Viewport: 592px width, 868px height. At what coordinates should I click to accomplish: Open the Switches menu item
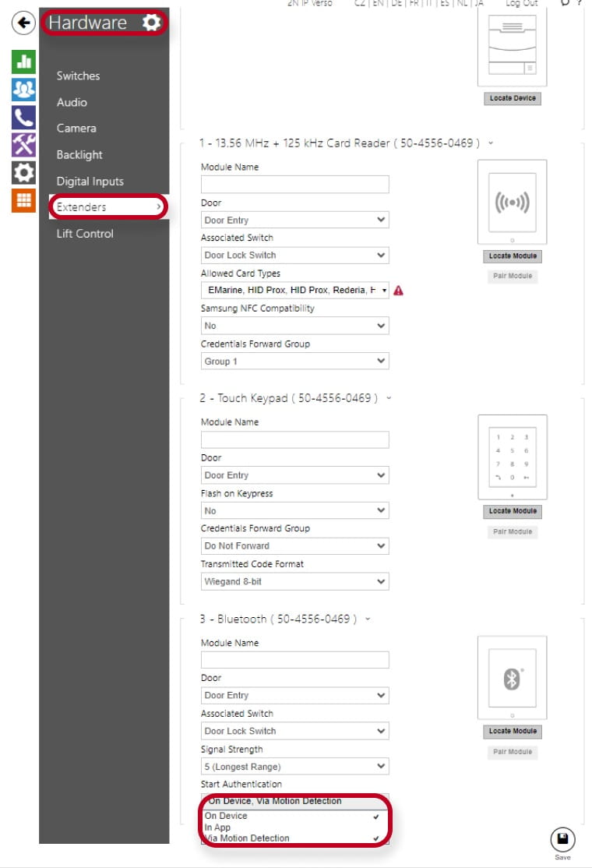click(78, 76)
